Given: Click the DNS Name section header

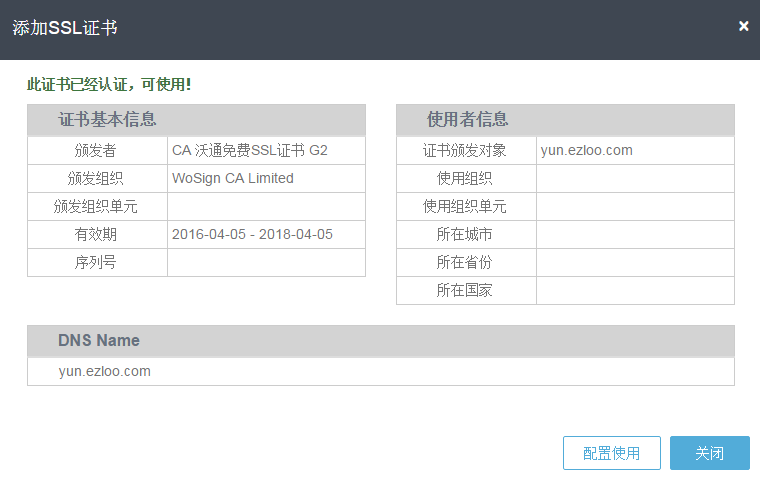Looking at the screenshot, I should pyautogui.click(x=381, y=340).
